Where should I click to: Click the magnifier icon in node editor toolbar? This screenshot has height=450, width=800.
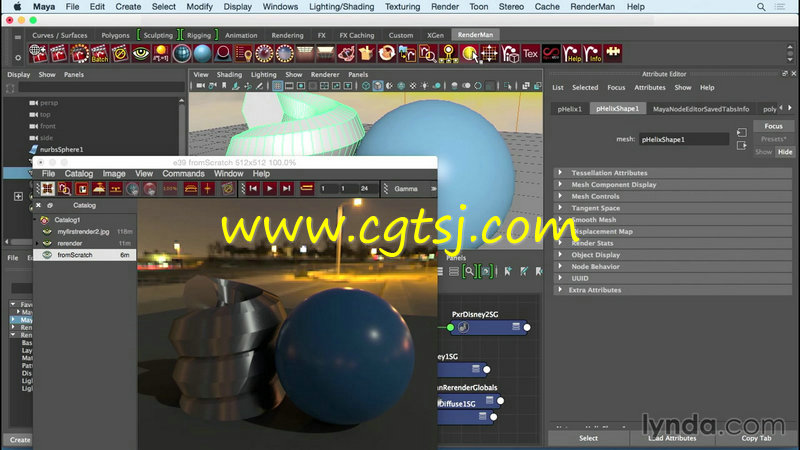tap(469, 272)
